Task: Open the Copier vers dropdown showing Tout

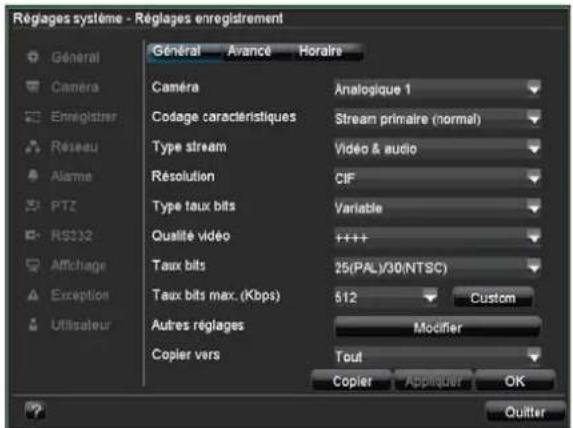Action: click(x=437, y=356)
